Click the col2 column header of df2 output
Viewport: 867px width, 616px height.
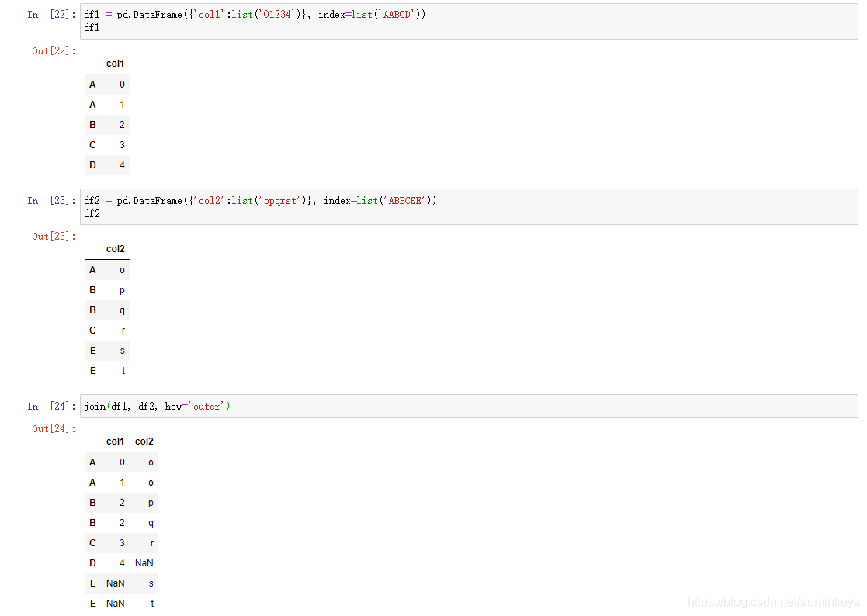coord(114,249)
